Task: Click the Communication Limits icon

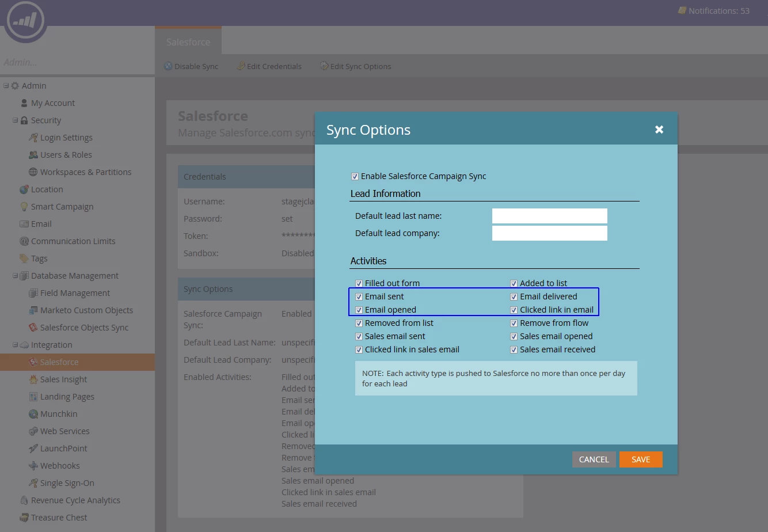Action: (x=24, y=241)
